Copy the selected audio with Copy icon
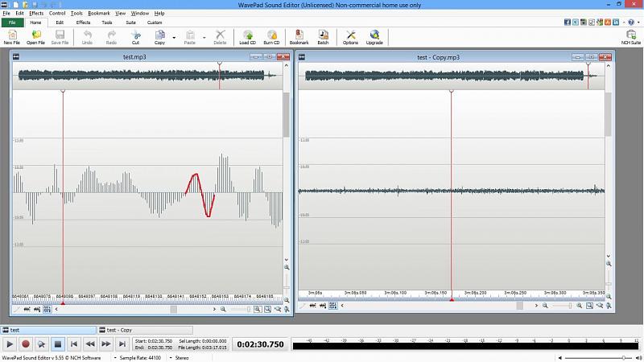The width and height of the screenshot is (644, 362). click(x=159, y=37)
